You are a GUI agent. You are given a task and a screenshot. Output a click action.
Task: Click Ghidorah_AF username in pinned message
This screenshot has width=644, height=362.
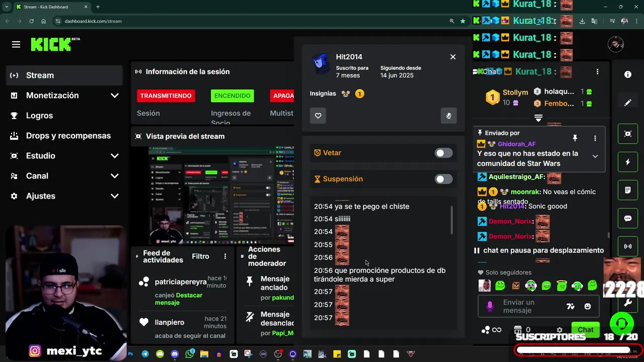tap(517, 144)
